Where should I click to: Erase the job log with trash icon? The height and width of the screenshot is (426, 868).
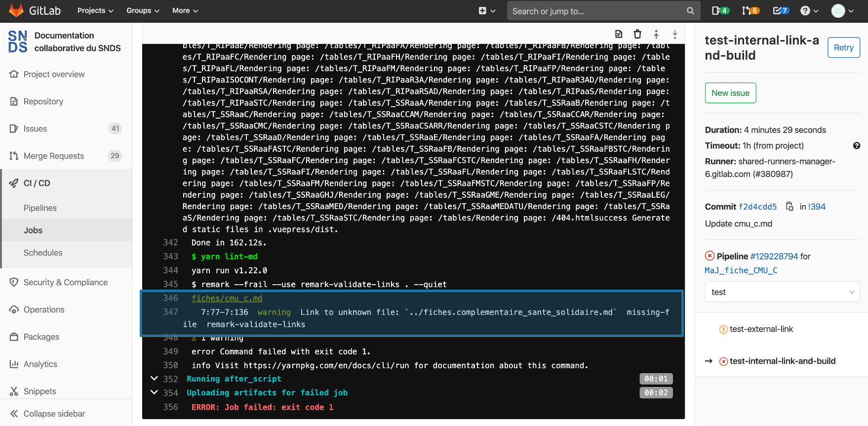coord(637,34)
